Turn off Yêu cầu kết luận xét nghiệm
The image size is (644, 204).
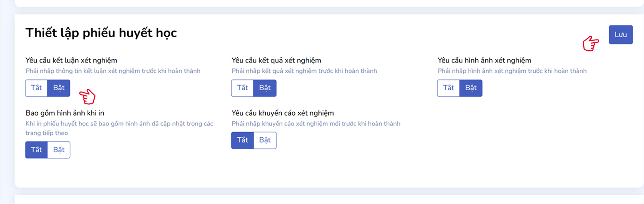(36, 88)
